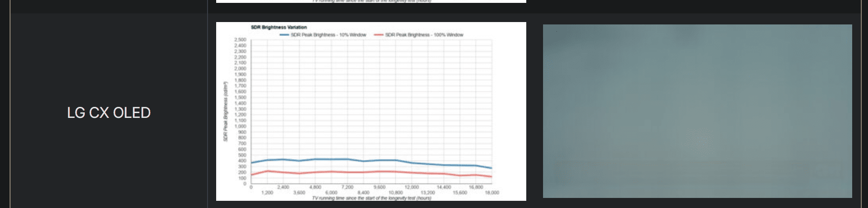Click the SDR Brightness Variation chart title
Viewport: 868px width, 208px height.
tap(279, 27)
